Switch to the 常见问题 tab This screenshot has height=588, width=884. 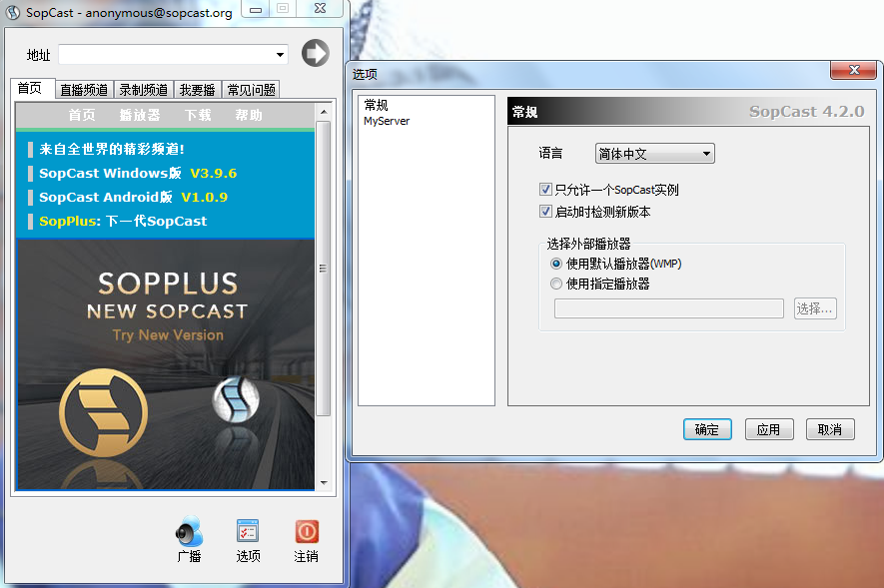tap(251, 90)
